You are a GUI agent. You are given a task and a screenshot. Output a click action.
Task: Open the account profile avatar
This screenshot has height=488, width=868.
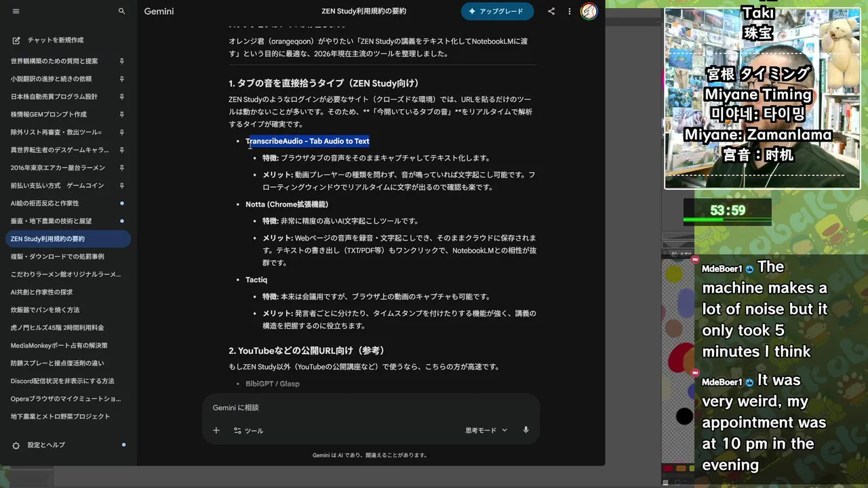[589, 12]
